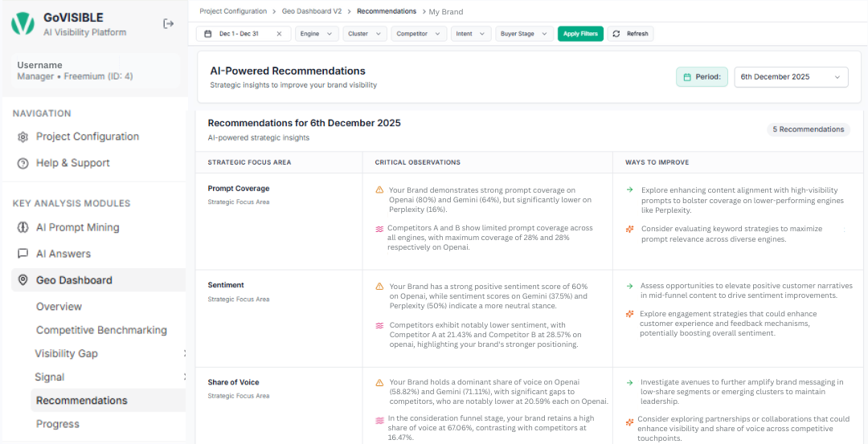Select Recommendations in the sidebar
Screen dimensions: 868x444
tap(108, 401)
